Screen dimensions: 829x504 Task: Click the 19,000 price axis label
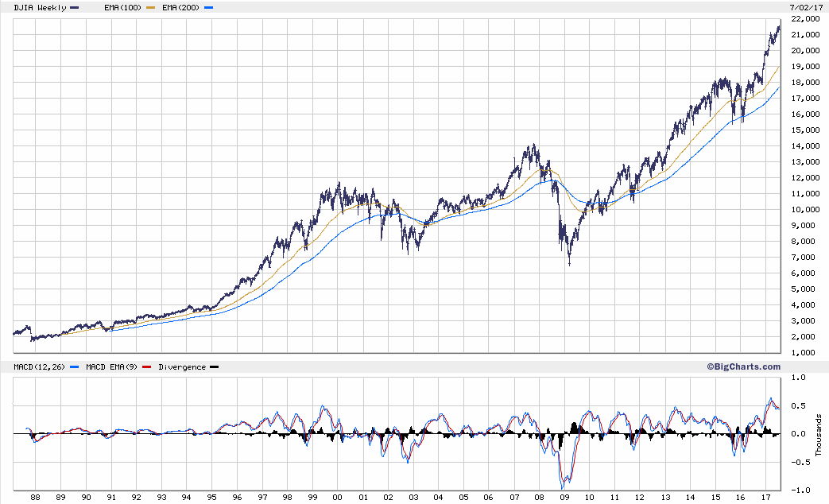(x=805, y=67)
